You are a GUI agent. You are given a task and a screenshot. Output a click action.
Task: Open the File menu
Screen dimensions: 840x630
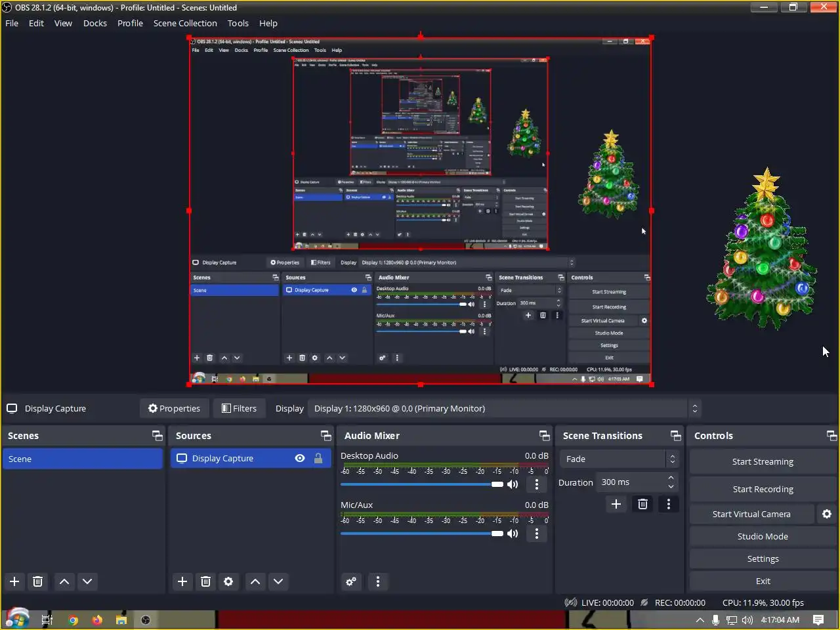click(12, 23)
